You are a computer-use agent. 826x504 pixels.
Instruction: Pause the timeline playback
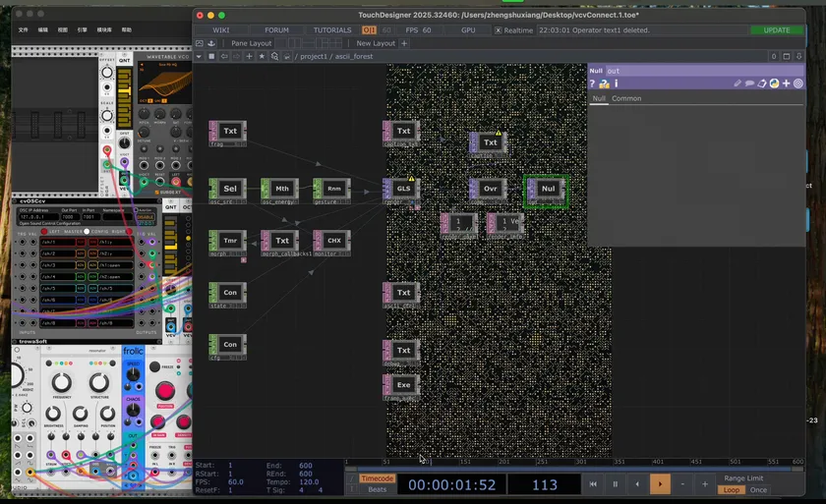pos(616,484)
